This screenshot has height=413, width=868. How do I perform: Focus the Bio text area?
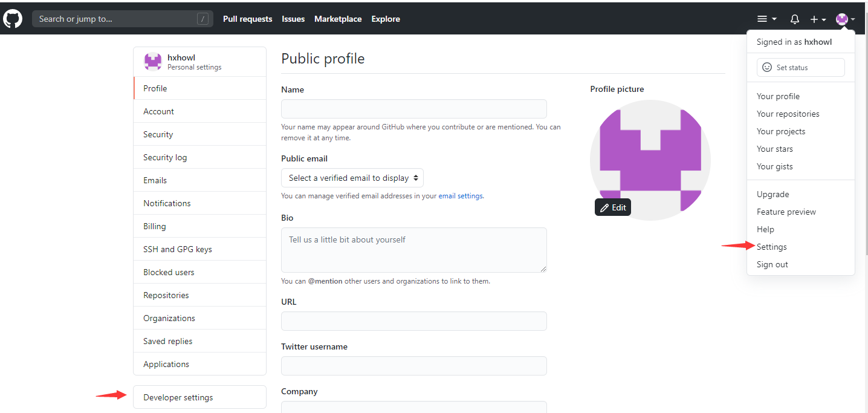pyautogui.click(x=414, y=250)
